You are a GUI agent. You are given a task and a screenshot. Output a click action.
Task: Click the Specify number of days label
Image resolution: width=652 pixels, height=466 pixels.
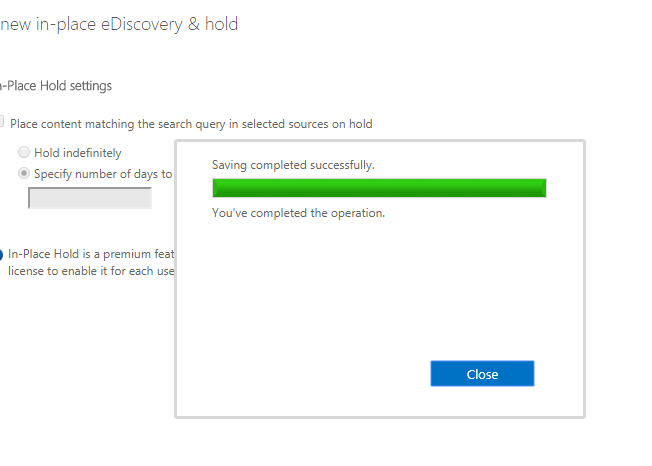point(103,174)
